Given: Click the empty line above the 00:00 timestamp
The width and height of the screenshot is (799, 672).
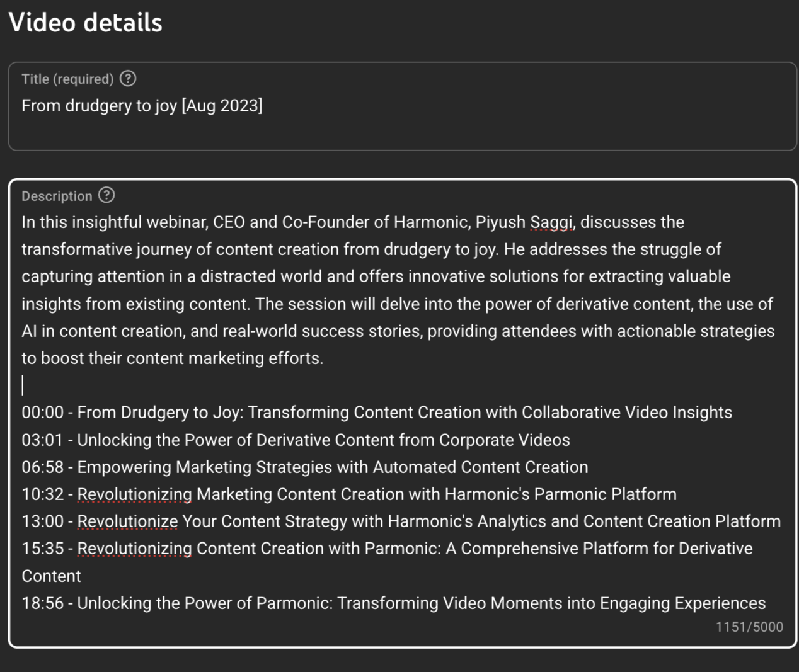Looking at the screenshot, I should tap(189, 385).
